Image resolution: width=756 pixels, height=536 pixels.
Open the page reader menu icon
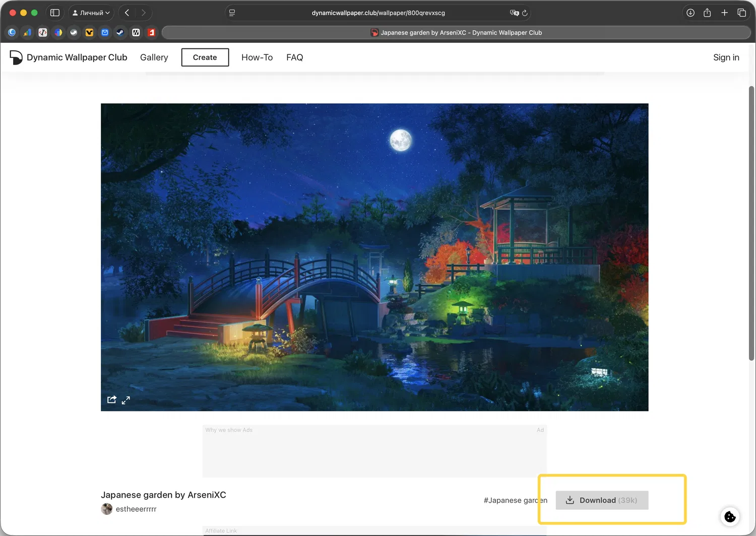[x=232, y=13]
